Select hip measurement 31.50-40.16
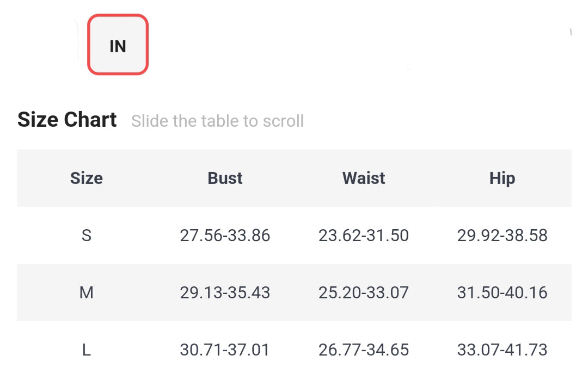The width and height of the screenshot is (588, 380). 502,293
